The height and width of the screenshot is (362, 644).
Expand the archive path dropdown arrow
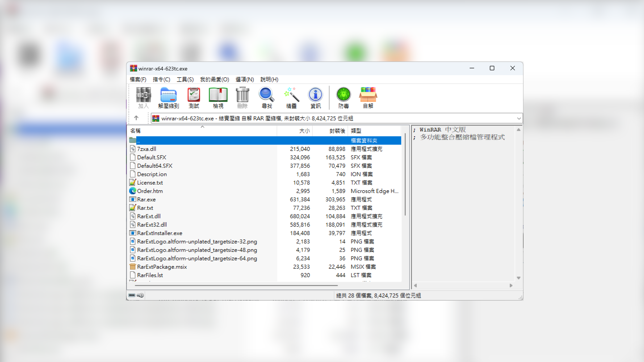pyautogui.click(x=519, y=118)
